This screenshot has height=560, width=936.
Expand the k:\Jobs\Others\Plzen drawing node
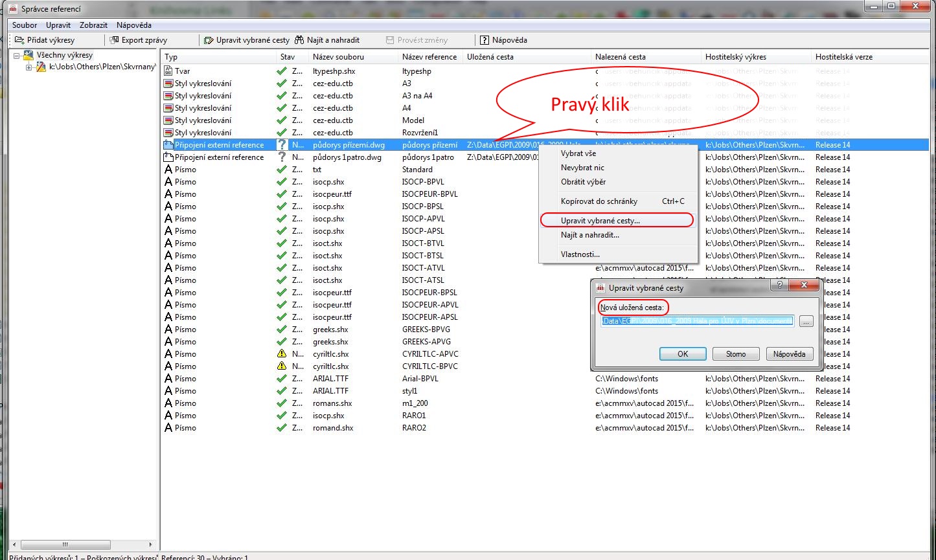[29, 67]
